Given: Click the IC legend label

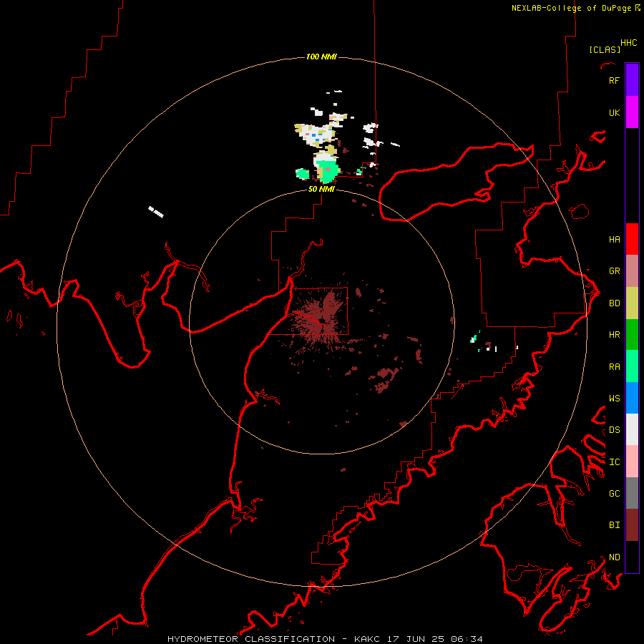Looking at the screenshot, I should pyautogui.click(x=615, y=462).
